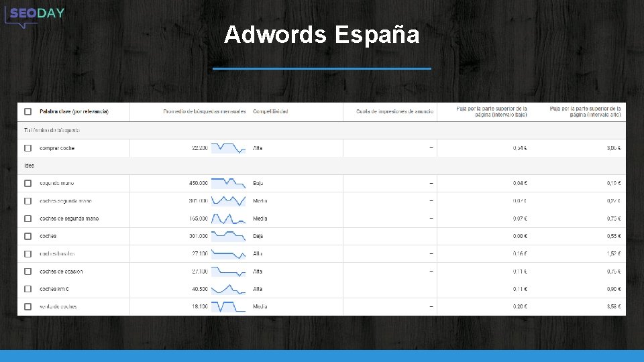The image size is (644, 362).
Task: Click the Idea section label
Action: click(29, 166)
